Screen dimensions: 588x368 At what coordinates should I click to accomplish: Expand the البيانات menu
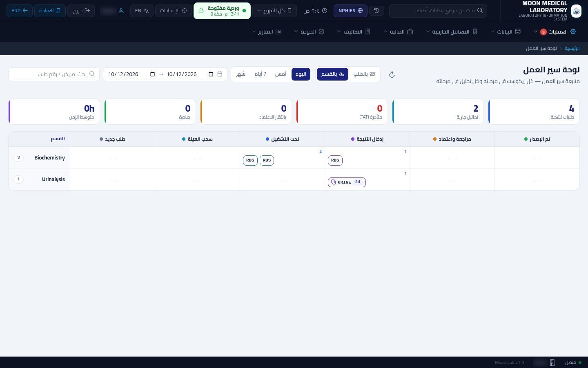(x=506, y=31)
